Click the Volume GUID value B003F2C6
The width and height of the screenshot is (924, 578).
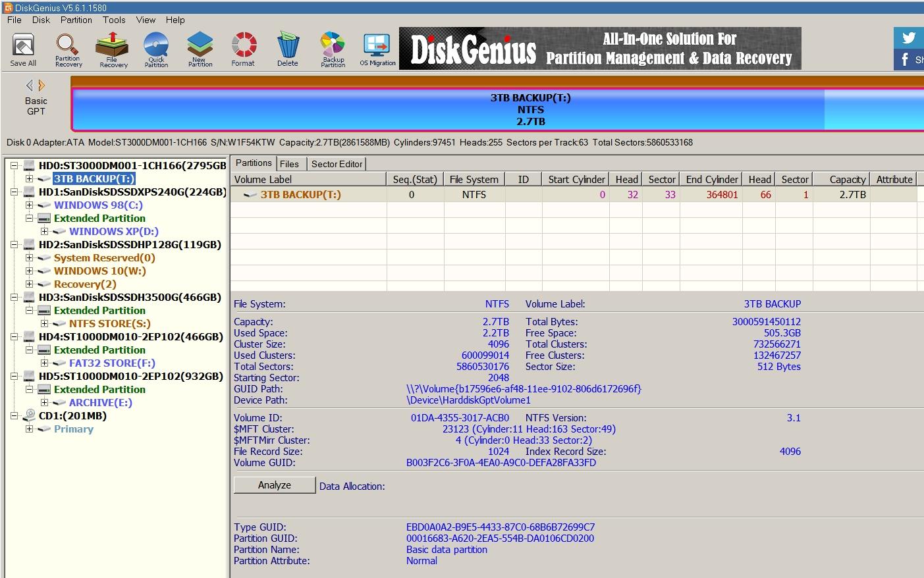click(501, 463)
